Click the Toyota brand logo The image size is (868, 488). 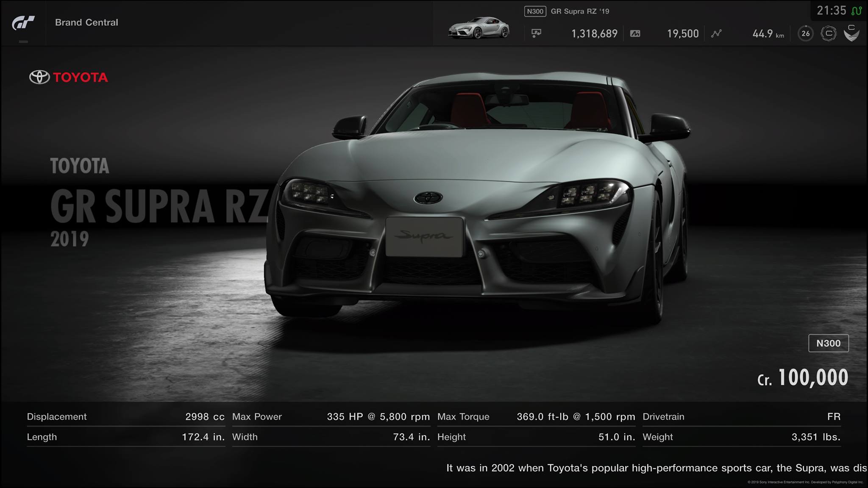tap(69, 77)
